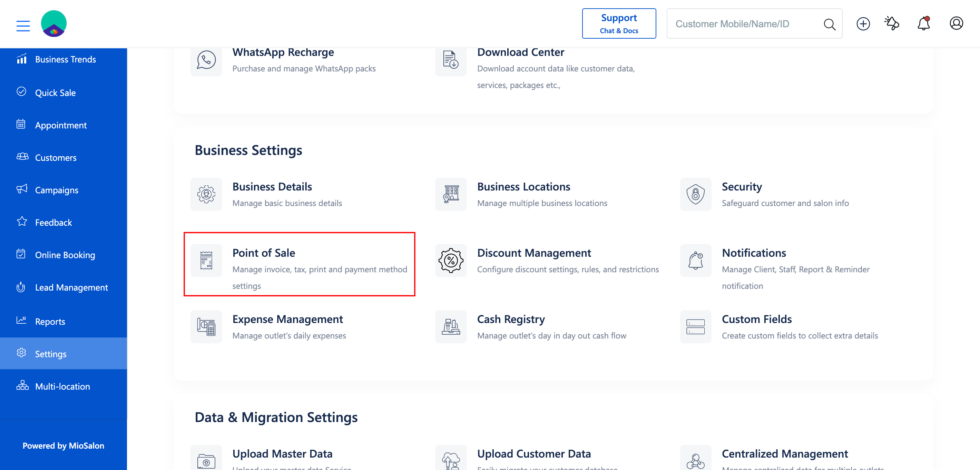The image size is (980, 470).
Task: Click the Download Center icon
Action: [x=451, y=60]
